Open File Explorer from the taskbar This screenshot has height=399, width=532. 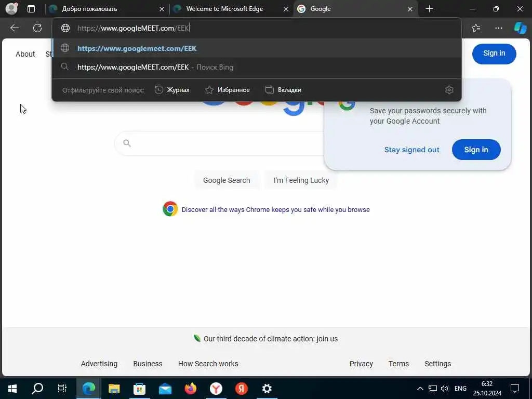pyautogui.click(x=114, y=389)
